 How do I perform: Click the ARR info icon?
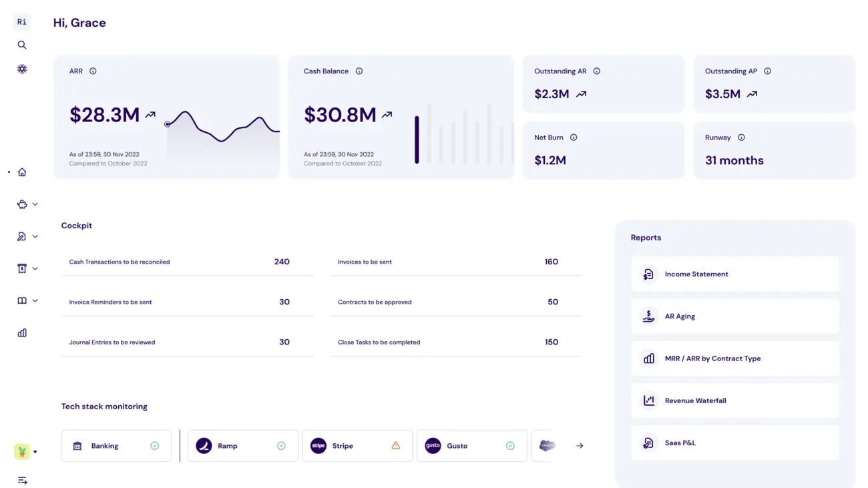pos(93,71)
